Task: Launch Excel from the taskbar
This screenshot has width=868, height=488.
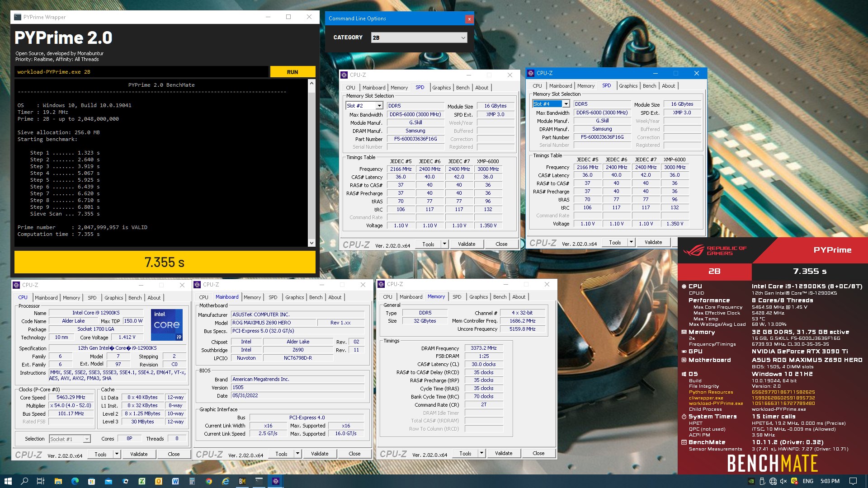Action: 142,481
